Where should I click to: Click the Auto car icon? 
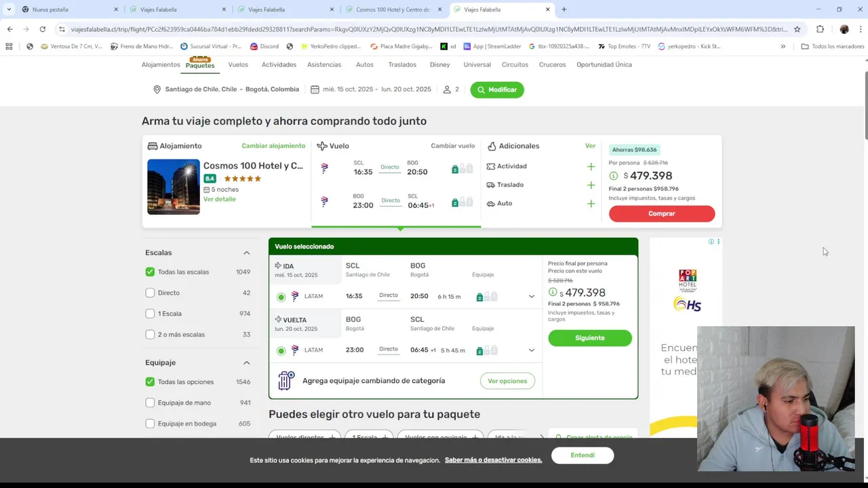(490, 203)
